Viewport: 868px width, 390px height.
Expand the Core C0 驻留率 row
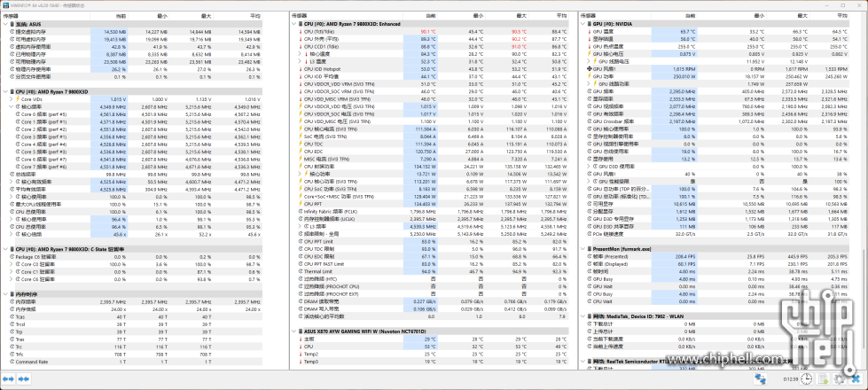[11, 264]
